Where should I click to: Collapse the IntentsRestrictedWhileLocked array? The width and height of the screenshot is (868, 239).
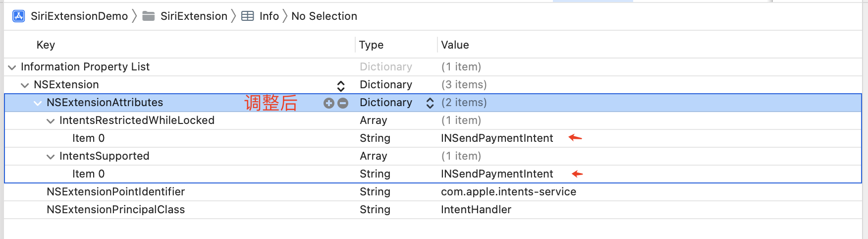(51, 121)
